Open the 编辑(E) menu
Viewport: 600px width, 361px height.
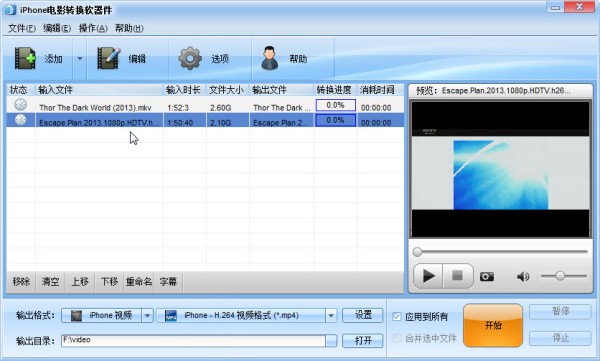click(57, 28)
